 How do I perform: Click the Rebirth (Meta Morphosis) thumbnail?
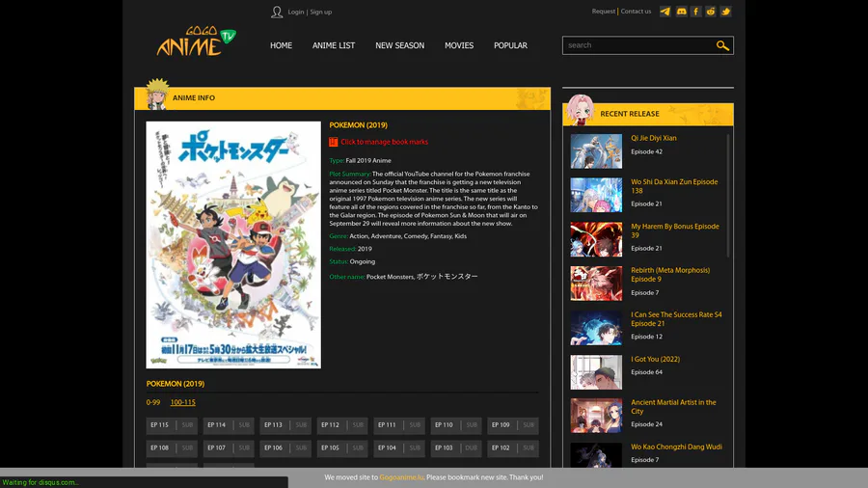pyautogui.click(x=596, y=284)
